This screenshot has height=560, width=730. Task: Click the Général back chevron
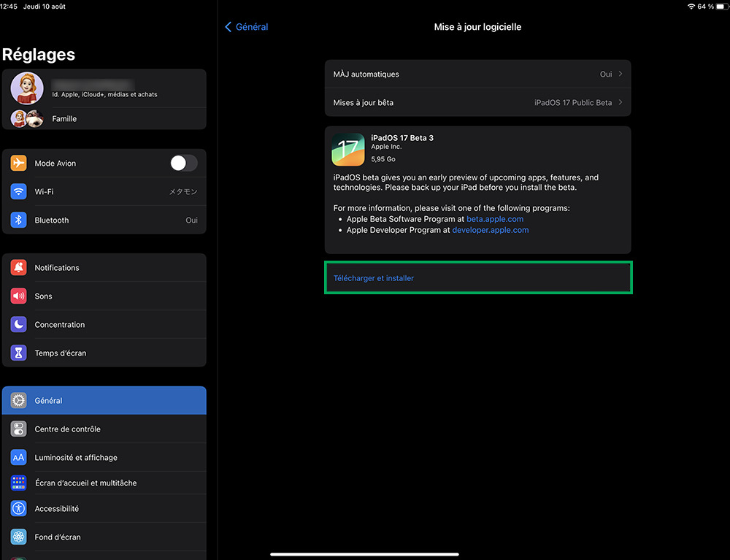pyautogui.click(x=228, y=26)
